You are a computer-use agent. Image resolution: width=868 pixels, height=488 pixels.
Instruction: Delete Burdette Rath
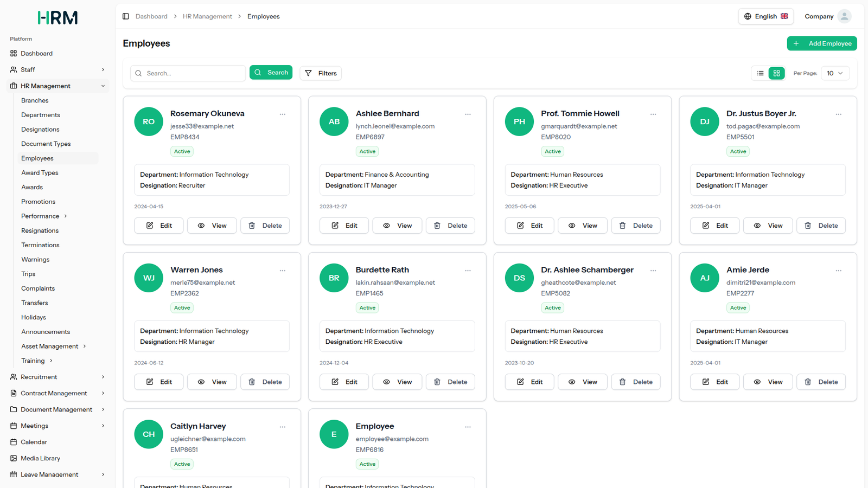click(x=450, y=382)
